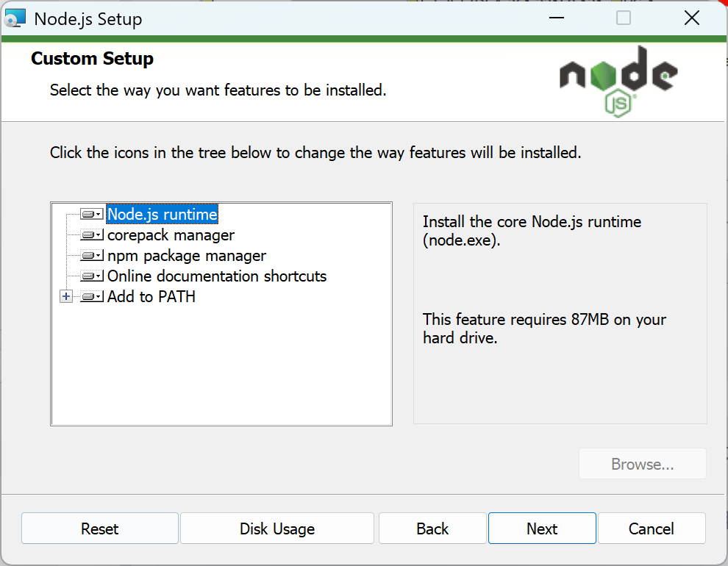Screen dimensions: 728x566
Task: Open corepack manager feature install dropdown icon
Action: (x=91, y=235)
